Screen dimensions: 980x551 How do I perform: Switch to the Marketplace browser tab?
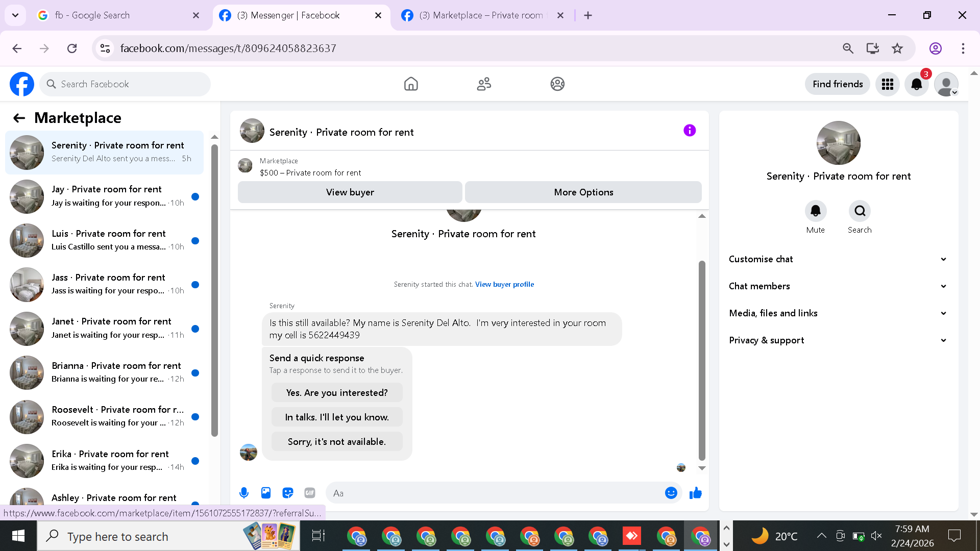[480, 15]
